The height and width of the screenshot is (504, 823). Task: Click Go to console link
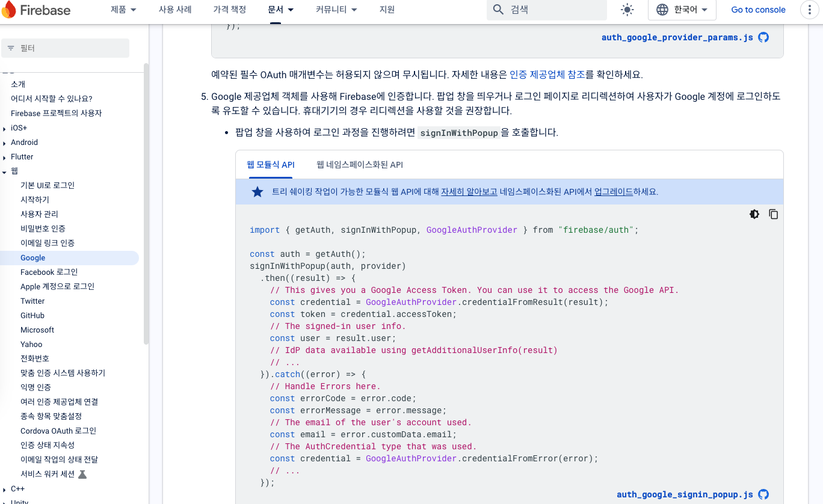click(x=758, y=10)
